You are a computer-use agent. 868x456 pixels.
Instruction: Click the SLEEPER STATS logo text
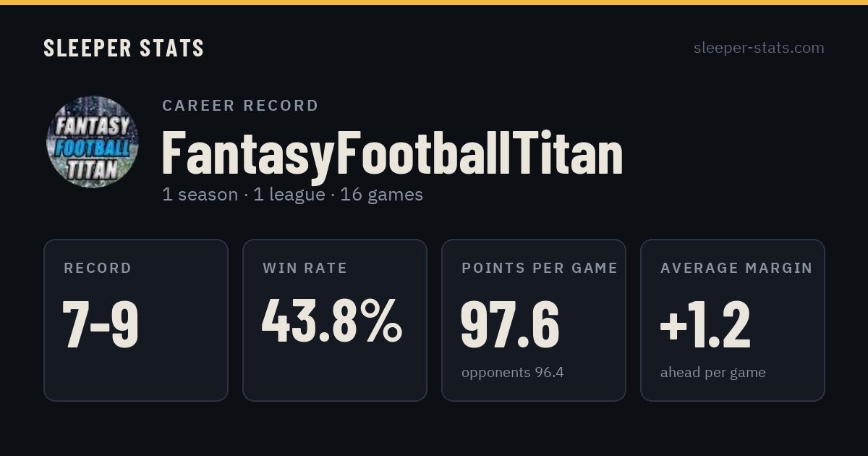124,48
